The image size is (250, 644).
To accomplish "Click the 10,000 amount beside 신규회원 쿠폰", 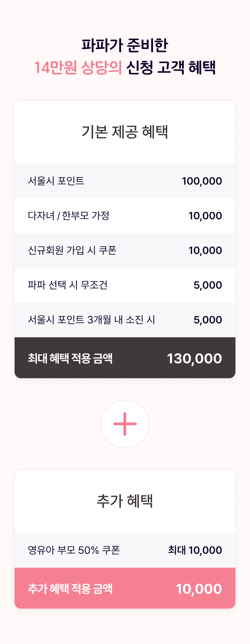I will [x=205, y=251].
